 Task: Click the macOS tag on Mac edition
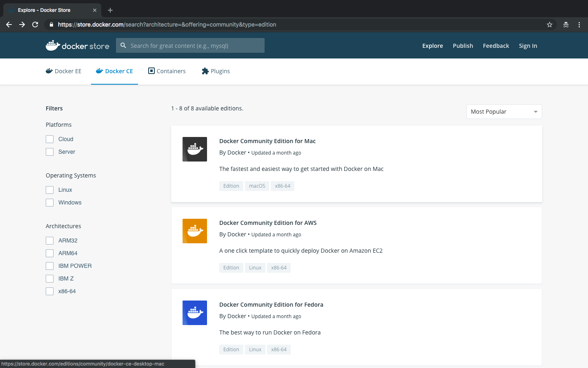coord(257,186)
